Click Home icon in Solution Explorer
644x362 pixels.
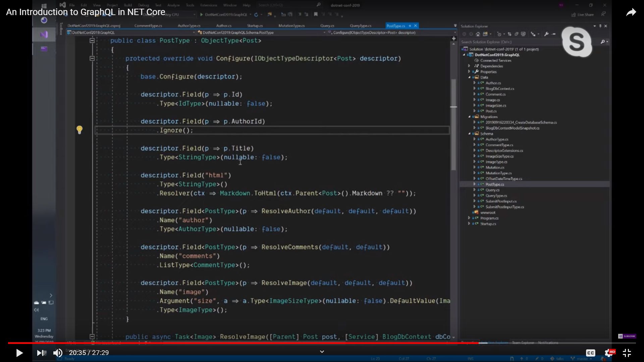[478, 34]
